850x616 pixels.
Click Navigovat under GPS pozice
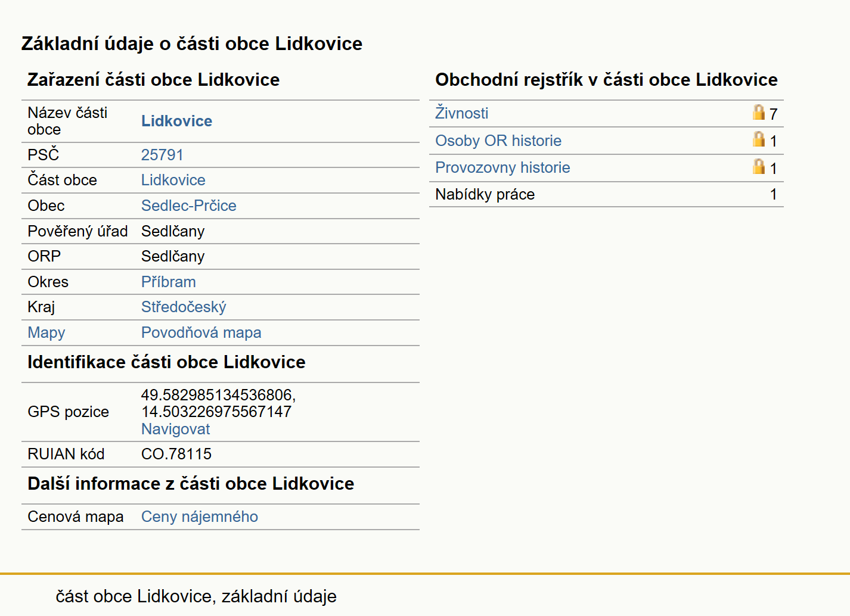coord(175,429)
